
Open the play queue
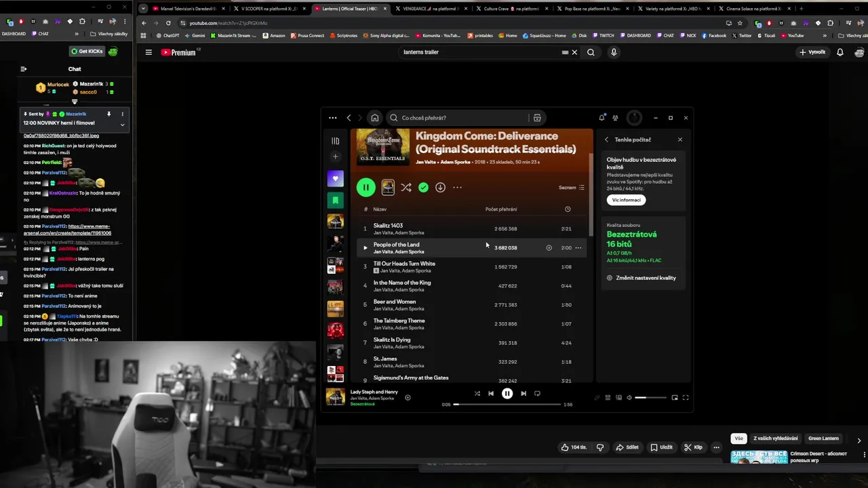click(x=608, y=398)
